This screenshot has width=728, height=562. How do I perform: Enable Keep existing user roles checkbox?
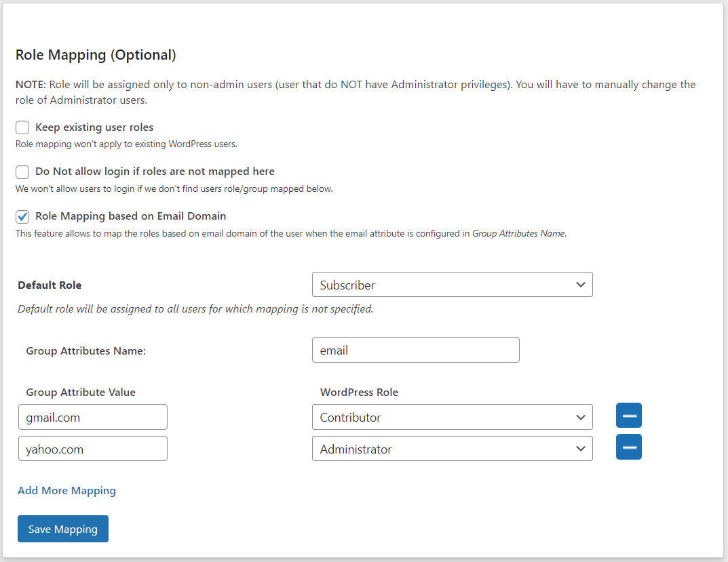[22, 127]
